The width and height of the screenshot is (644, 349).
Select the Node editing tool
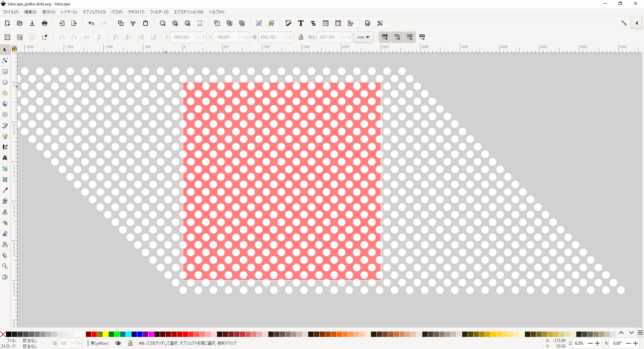pos(5,61)
